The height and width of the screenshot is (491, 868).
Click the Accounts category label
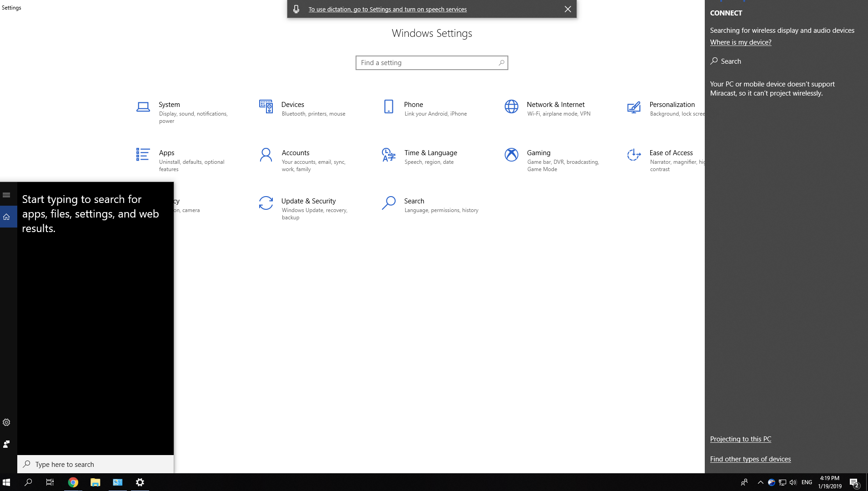296,153
